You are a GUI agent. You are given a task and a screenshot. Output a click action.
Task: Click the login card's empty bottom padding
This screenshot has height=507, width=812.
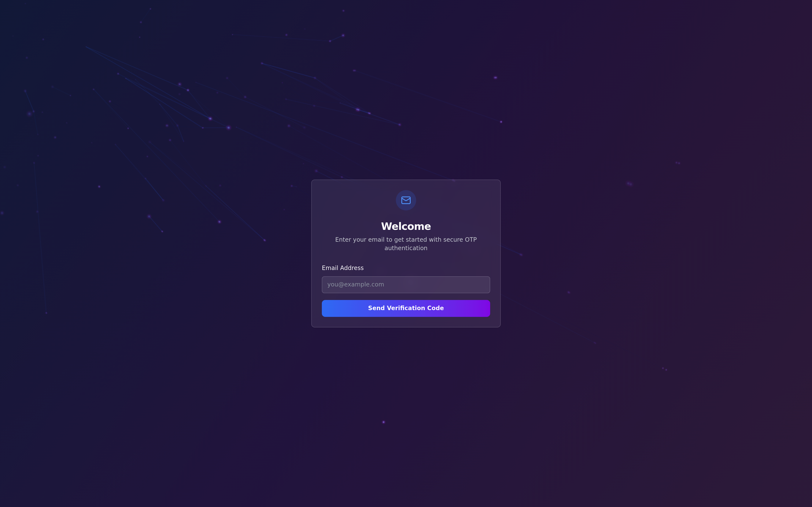pyautogui.click(x=406, y=322)
